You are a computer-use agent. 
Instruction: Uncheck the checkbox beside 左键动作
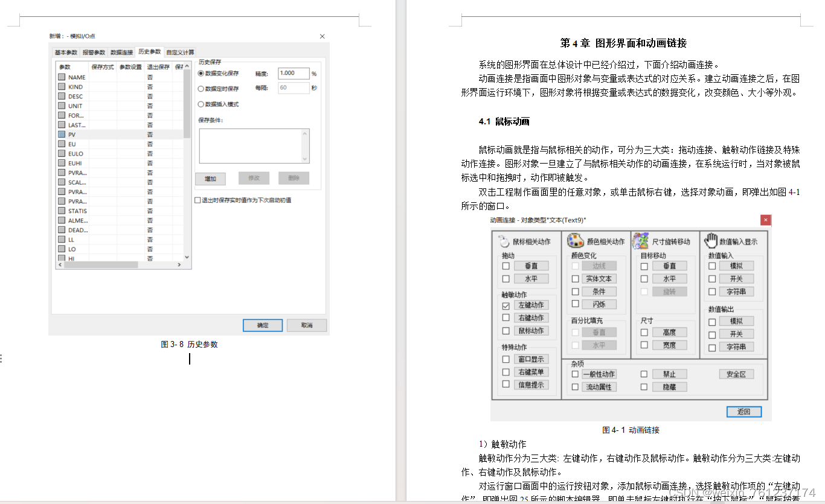(x=506, y=305)
